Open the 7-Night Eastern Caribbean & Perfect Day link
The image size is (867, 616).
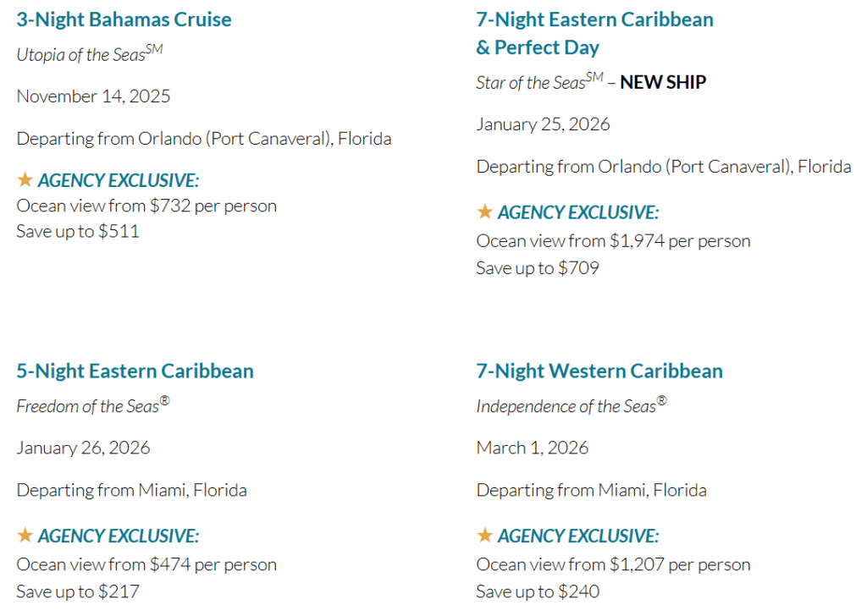point(594,34)
